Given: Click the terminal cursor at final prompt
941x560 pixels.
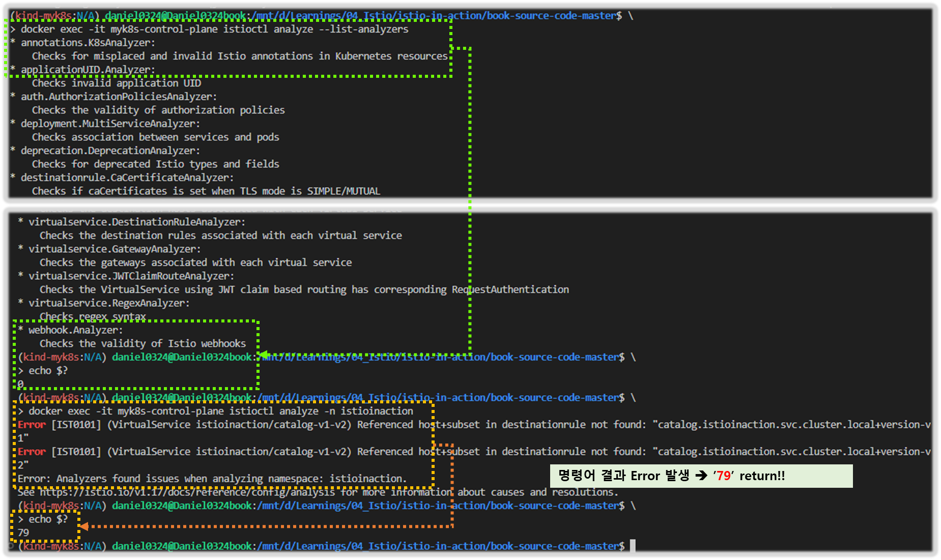Looking at the screenshot, I should [633, 546].
